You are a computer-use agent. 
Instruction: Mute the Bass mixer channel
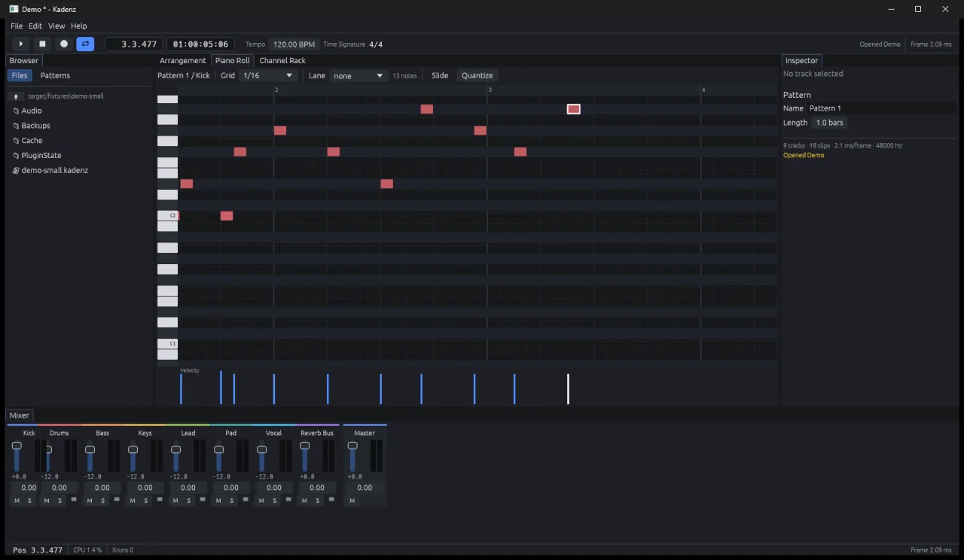pyautogui.click(x=90, y=501)
